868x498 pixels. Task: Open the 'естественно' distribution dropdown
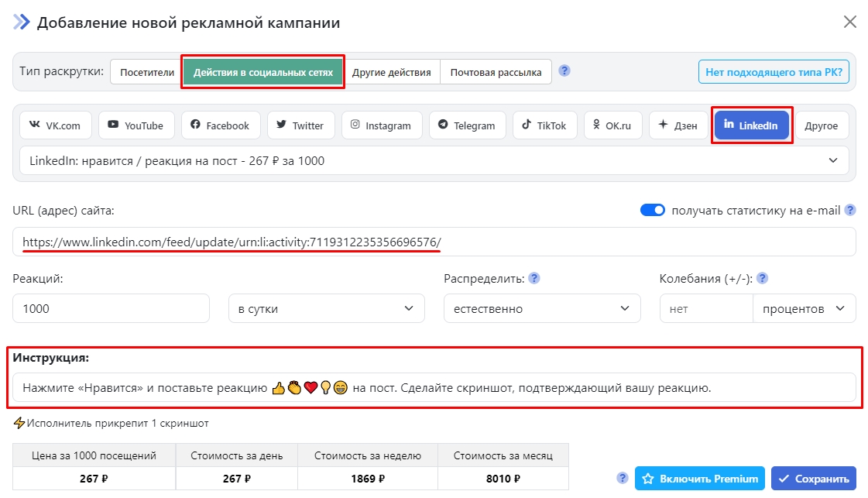[542, 308]
